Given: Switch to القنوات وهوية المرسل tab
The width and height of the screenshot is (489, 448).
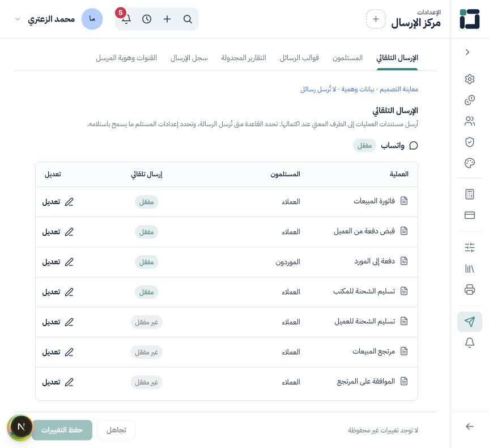Looking at the screenshot, I should (x=126, y=58).
